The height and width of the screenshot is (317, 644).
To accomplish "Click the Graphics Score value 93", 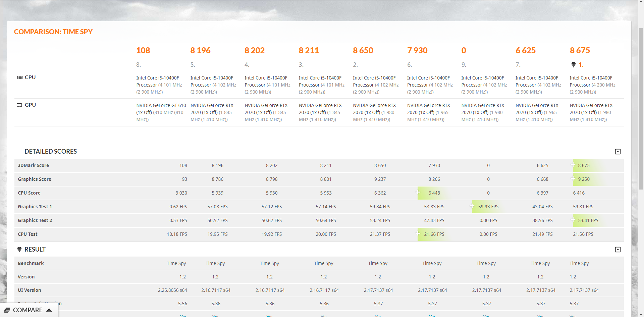I will pyautogui.click(x=184, y=179).
